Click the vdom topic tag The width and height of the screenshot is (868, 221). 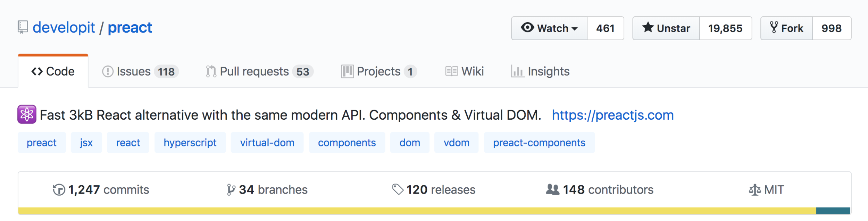(x=457, y=143)
